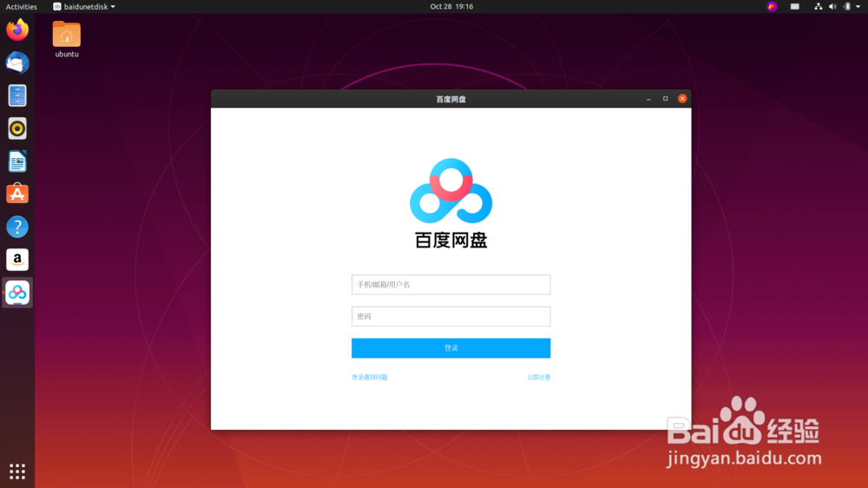Screen dimensions: 868x488
Task: Open the baidunetdisk app menu in top bar
Action: [x=84, y=7]
